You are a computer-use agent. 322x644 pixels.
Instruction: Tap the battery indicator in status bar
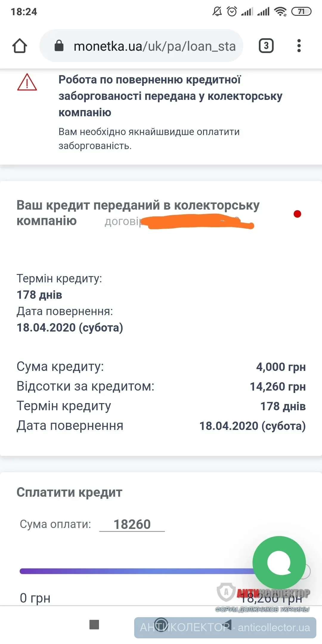[301, 12]
